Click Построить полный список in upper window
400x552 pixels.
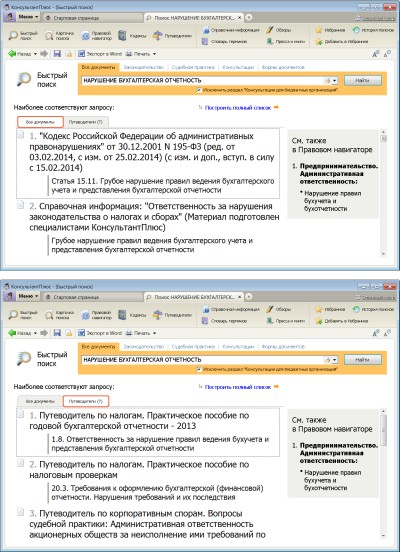[238, 108]
